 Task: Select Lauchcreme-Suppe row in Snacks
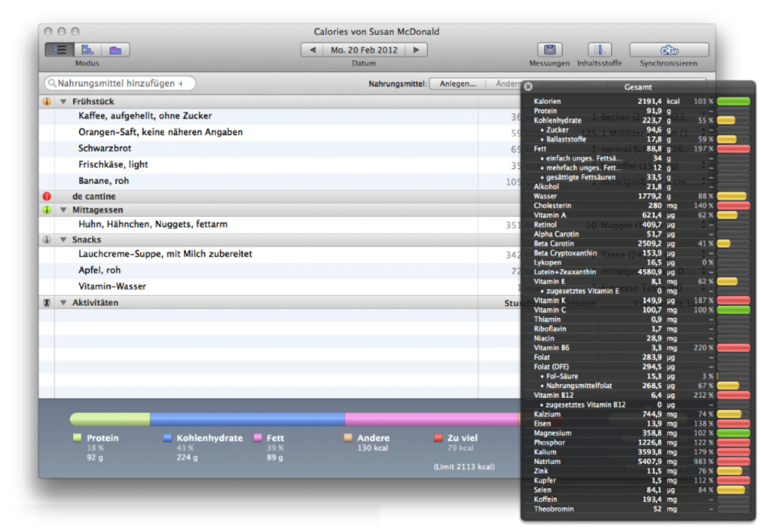click(165, 254)
